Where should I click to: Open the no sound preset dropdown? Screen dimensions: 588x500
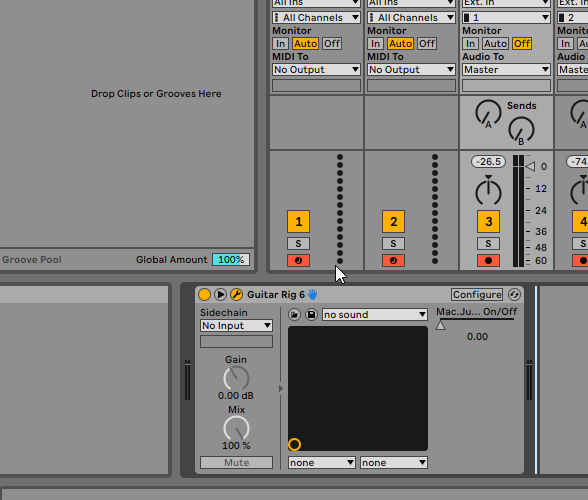pyautogui.click(x=375, y=314)
